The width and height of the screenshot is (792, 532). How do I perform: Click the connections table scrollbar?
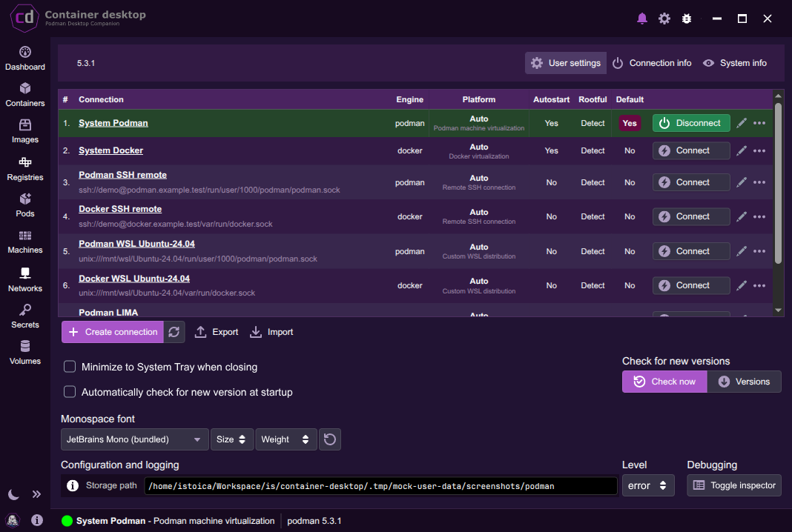click(x=778, y=184)
